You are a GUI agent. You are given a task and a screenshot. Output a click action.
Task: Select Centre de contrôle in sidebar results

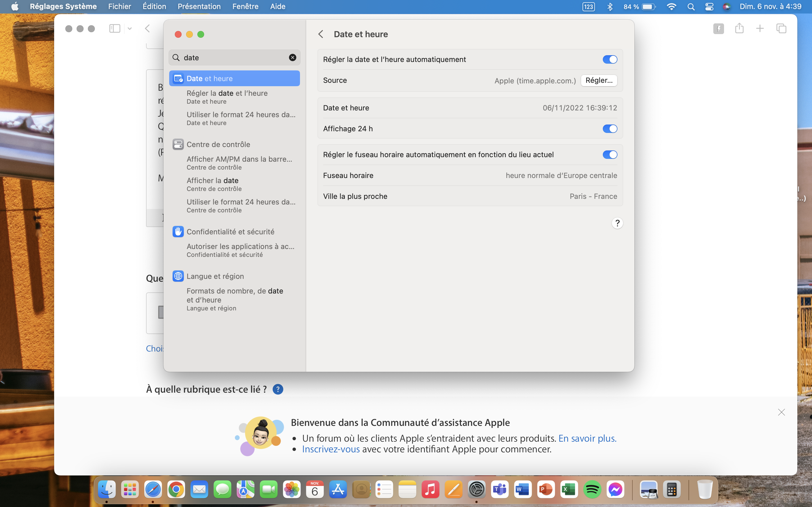click(218, 144)
